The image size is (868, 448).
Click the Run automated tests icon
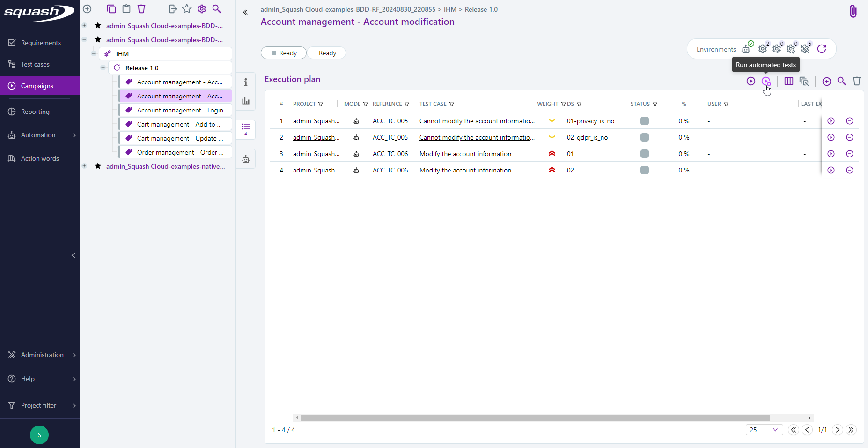(766, 81)
